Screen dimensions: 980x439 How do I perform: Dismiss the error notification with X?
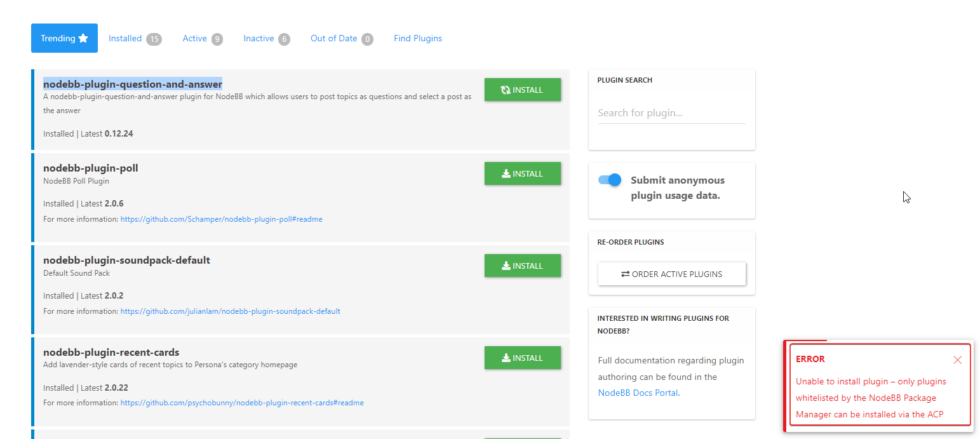(957, 360)
